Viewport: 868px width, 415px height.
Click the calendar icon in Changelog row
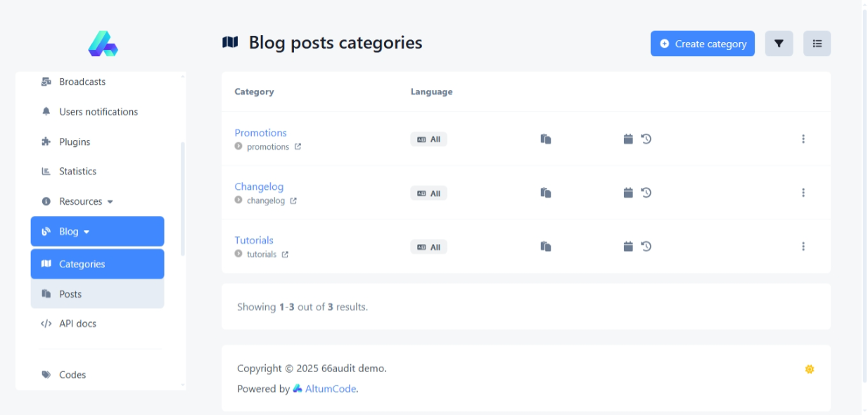(x=628, y=193)
